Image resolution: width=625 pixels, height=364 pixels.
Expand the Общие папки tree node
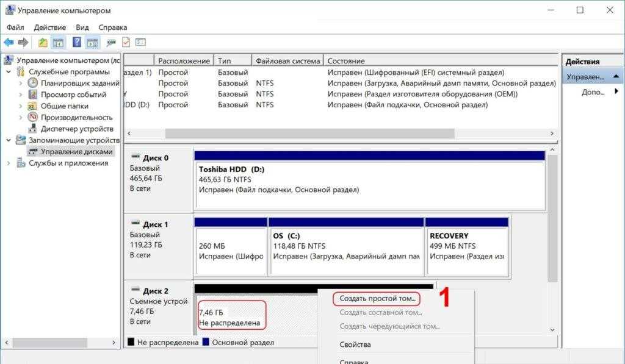20,106
